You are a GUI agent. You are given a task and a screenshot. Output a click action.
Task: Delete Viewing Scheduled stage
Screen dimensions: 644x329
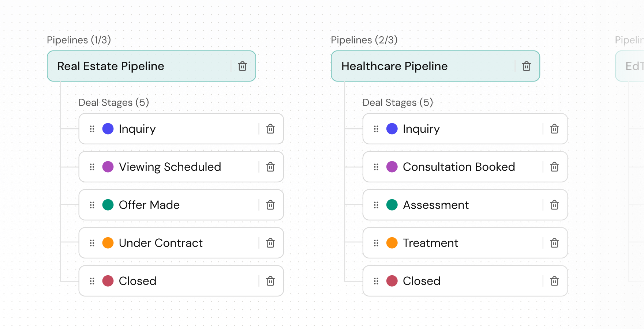(270, 167)
